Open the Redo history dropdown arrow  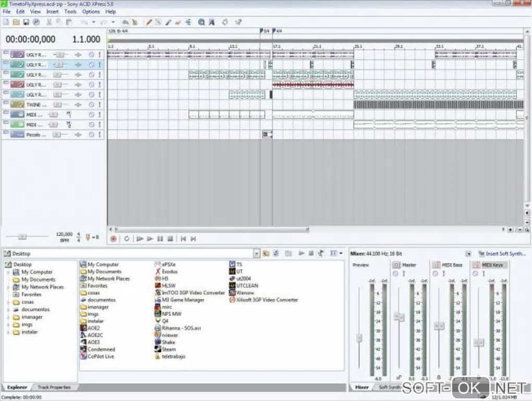(x=113, y=22)
